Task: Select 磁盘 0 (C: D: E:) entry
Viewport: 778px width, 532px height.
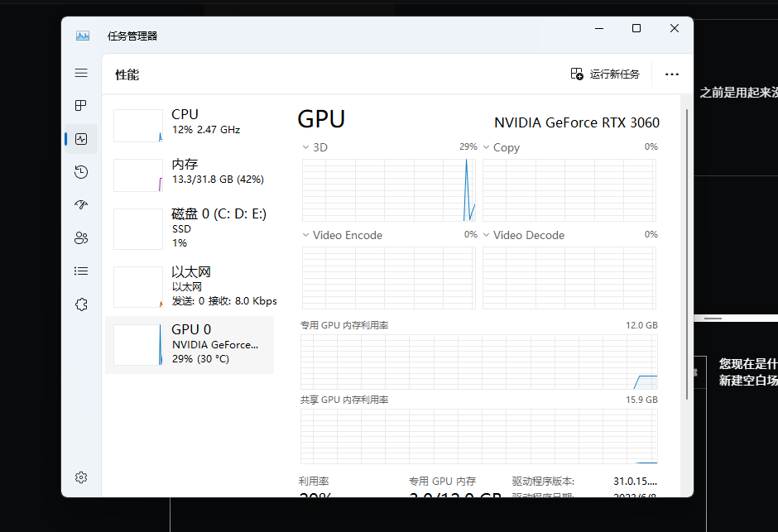Action: pyautogui.click(x=190, y=229)
